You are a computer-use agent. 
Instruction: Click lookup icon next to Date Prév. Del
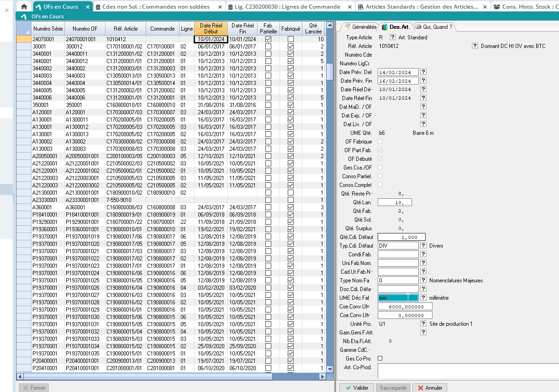pyautogui.click(x=423, y=72)
